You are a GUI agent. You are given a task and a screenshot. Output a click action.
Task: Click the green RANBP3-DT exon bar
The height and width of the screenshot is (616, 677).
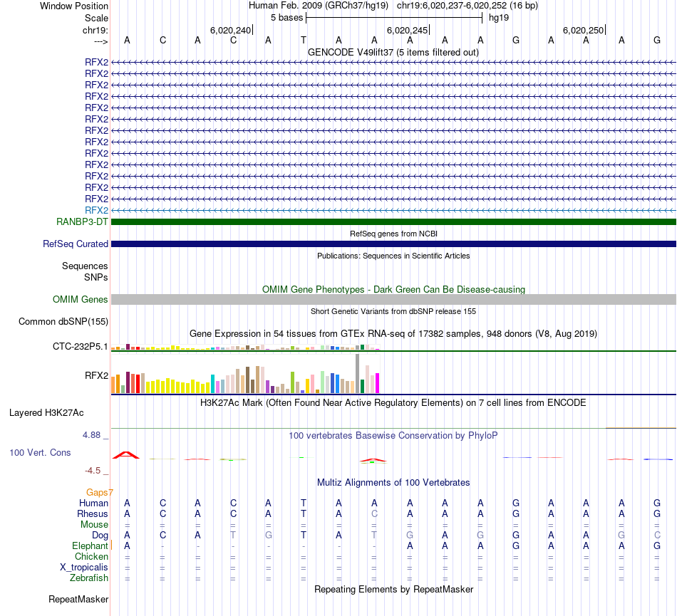click(393, 221)
